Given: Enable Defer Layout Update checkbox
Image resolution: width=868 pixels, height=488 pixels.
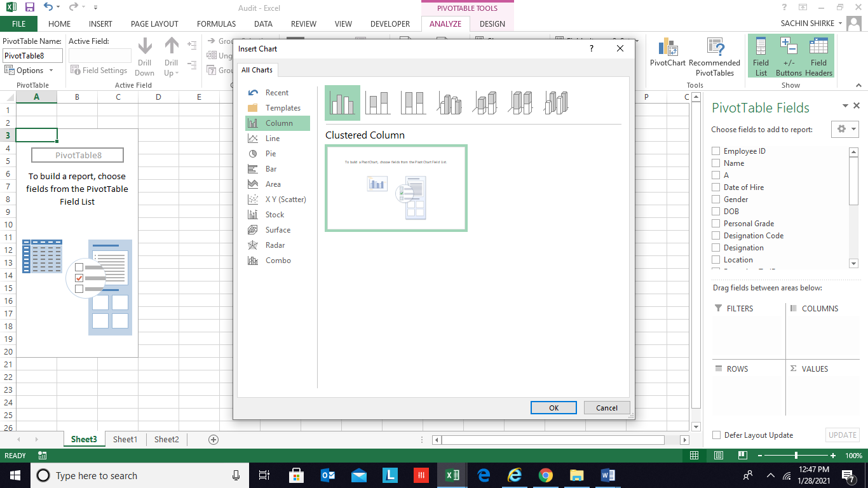Looking at the screenshot, I should [717, 435].
